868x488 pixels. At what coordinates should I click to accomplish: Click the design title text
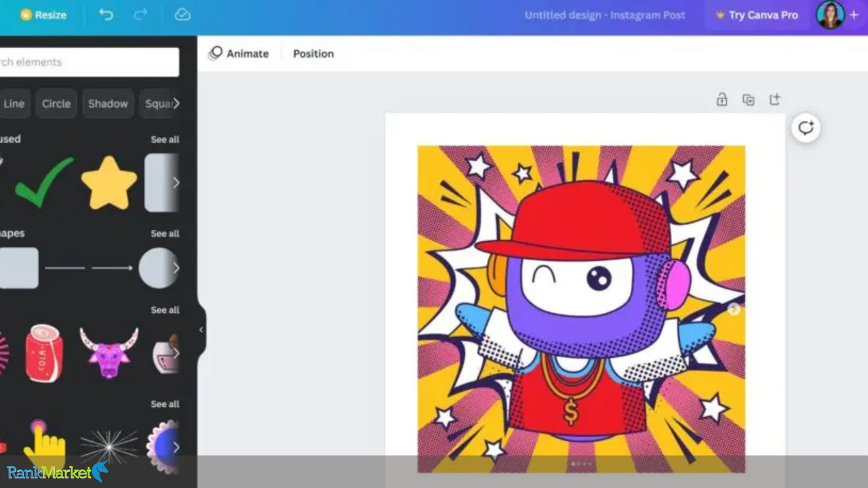[605, 15]
